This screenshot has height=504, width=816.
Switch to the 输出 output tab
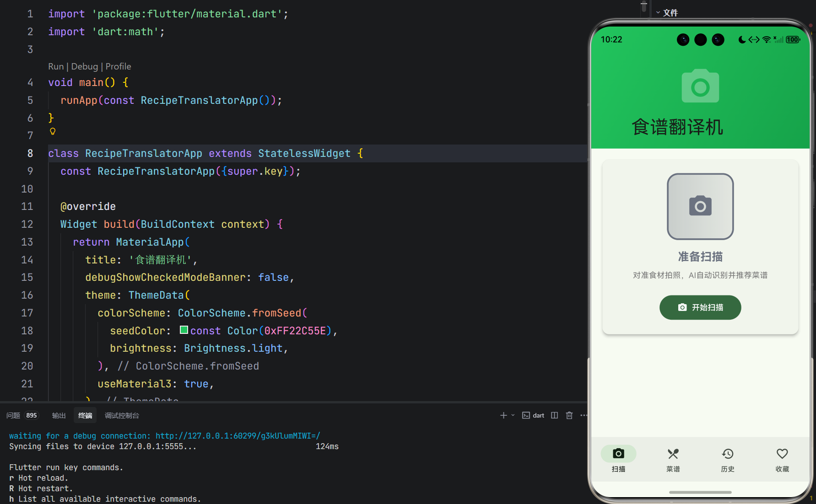coord(59,415)
